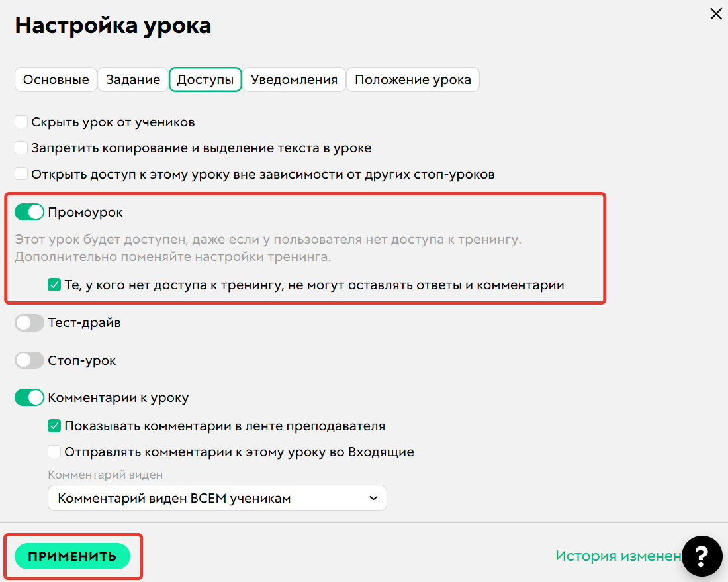Screen dimensions: 728x582
Task: Switch to Положение урока tab
Action: click(412, 79)
